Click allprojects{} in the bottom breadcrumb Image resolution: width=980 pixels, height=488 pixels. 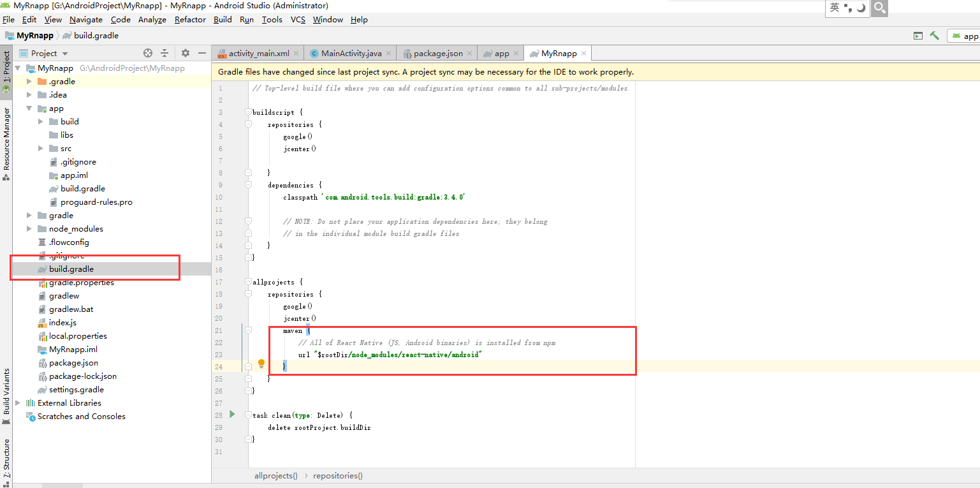[276, 476]
